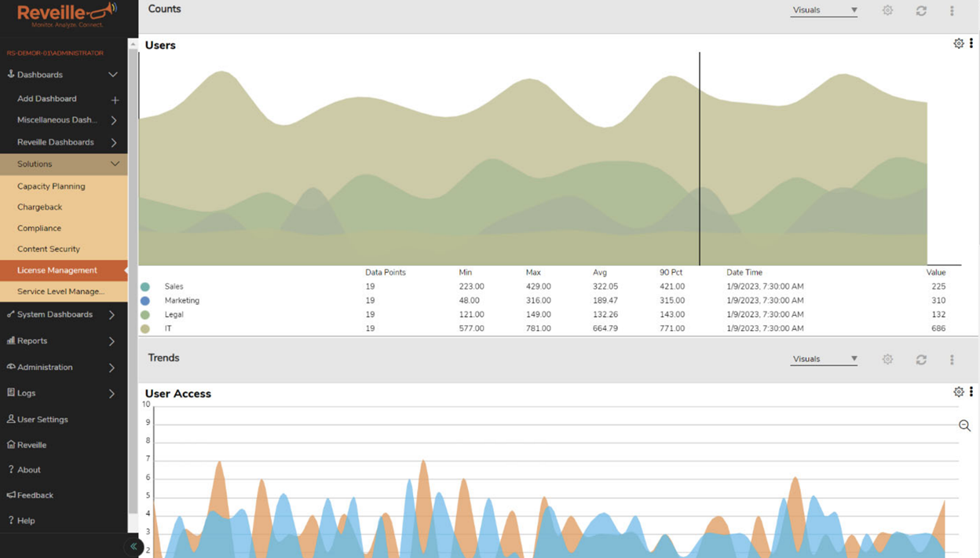Open Reveille Dashboards link
The height and width of the screenshot is (558, 980).
(x=56, y=142)
